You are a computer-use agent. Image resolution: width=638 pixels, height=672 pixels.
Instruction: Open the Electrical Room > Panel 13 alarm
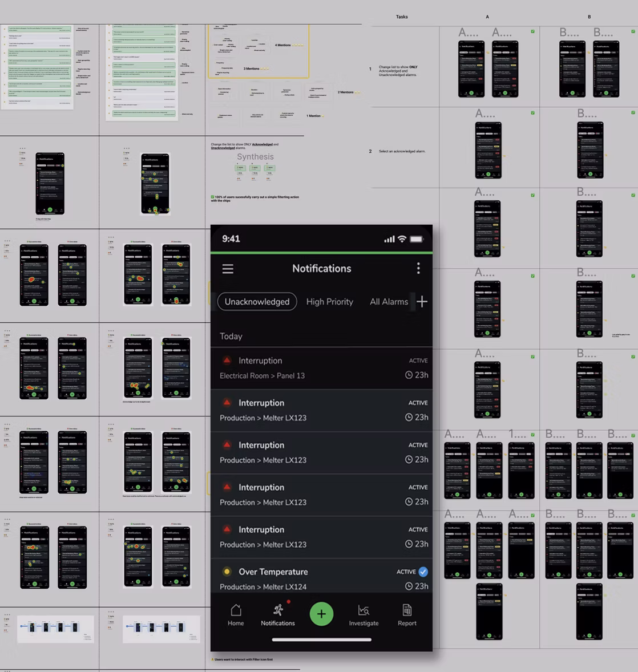322,368
